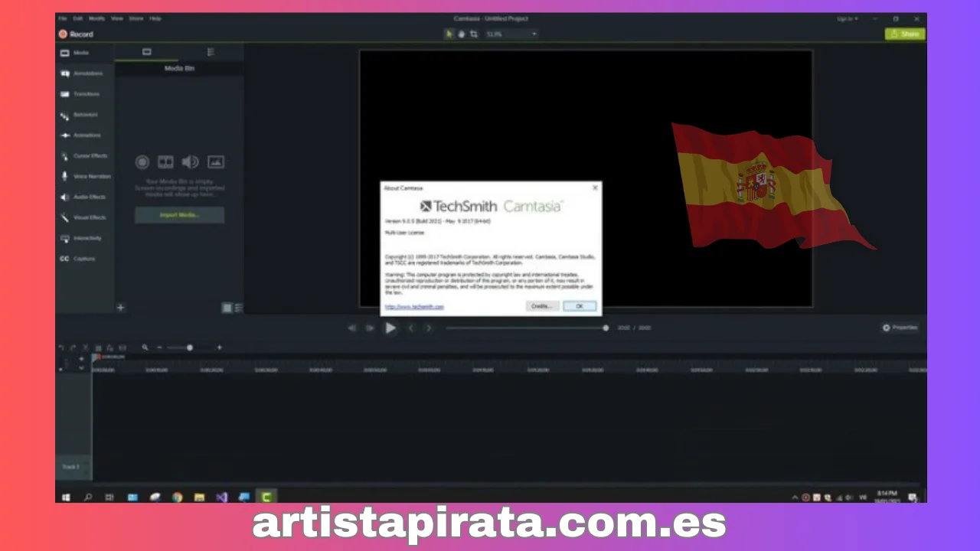Click the speaker audio icon in Media Bin
This screenshot has width=980, height=551.
(x=191, y=161)
